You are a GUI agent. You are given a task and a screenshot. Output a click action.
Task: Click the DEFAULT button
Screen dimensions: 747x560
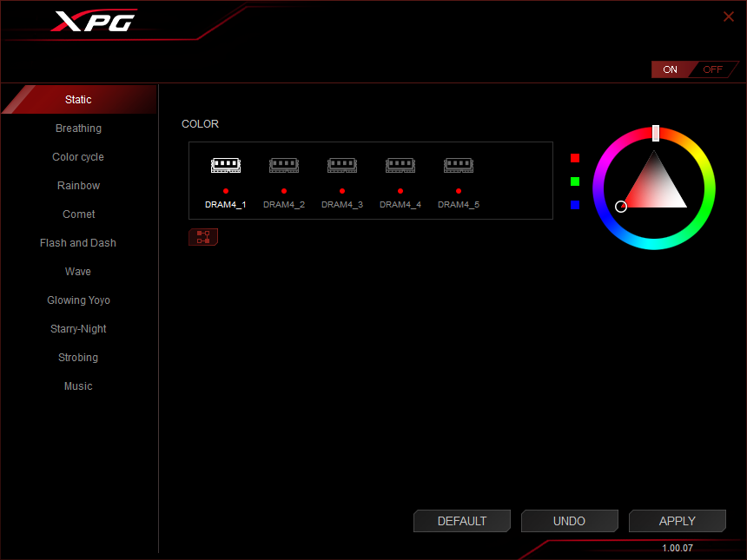pyautogui.click(x=462, y=521)
